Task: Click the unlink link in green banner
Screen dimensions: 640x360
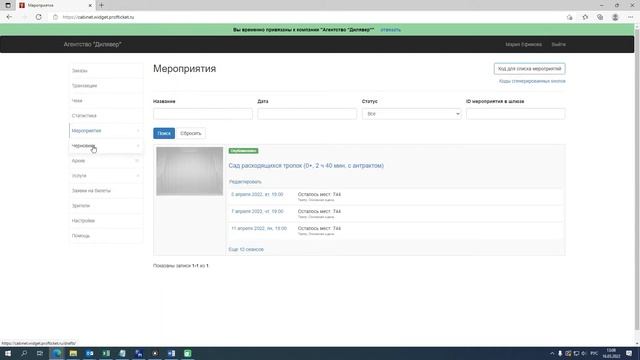Action: click(x=391, y=30)
